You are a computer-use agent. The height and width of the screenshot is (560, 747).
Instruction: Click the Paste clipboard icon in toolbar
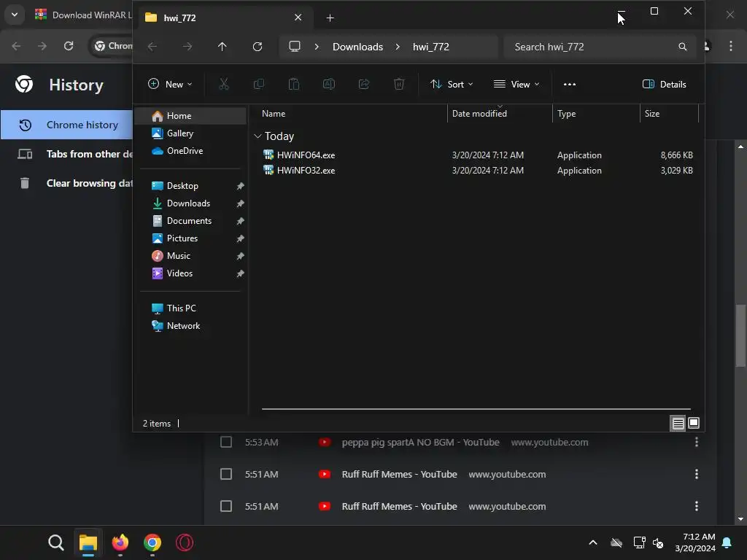(294, 85)
